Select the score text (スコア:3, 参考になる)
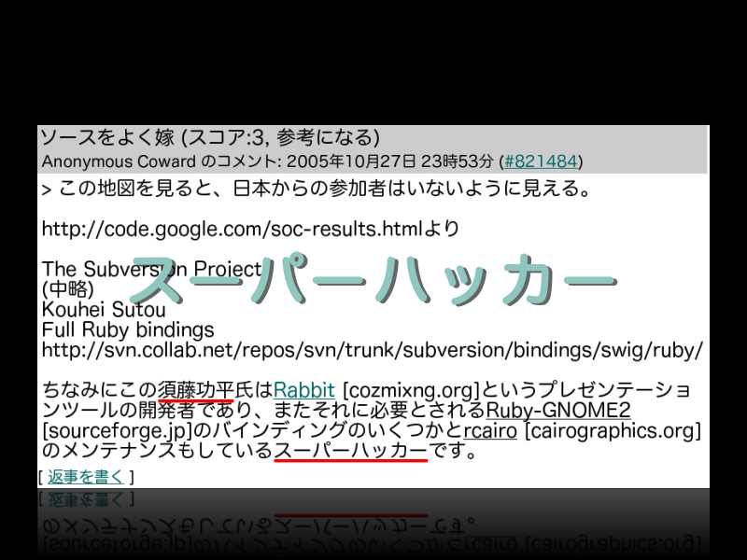Image resolution: width=747 pixels, height=560 pixels. click(281, 137)
